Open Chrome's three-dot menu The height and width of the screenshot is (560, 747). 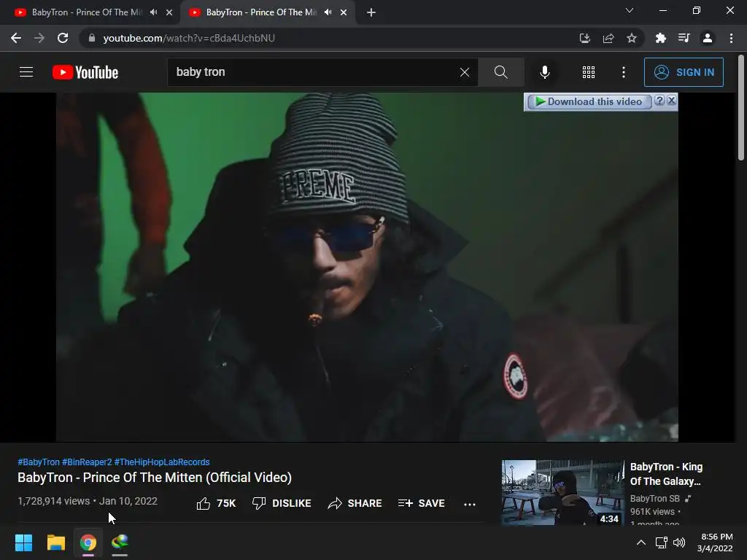coord(731,38)
